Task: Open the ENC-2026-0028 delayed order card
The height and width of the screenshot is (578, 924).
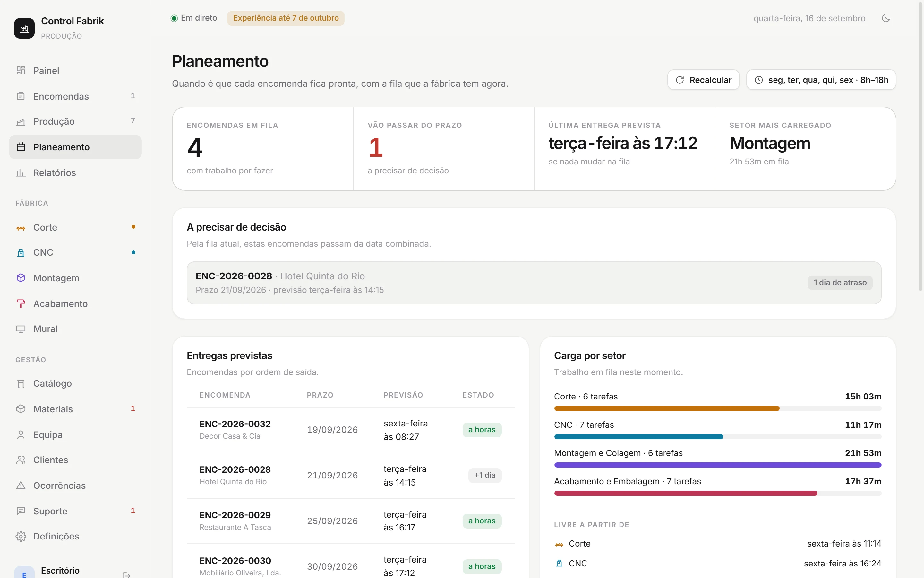Action: (534, 283)
